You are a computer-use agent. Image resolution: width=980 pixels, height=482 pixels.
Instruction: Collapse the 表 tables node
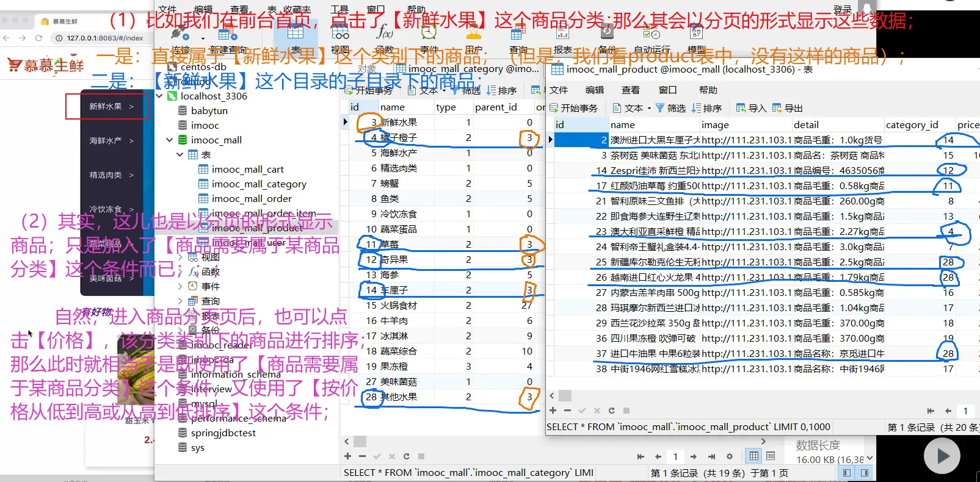point(180,154)
